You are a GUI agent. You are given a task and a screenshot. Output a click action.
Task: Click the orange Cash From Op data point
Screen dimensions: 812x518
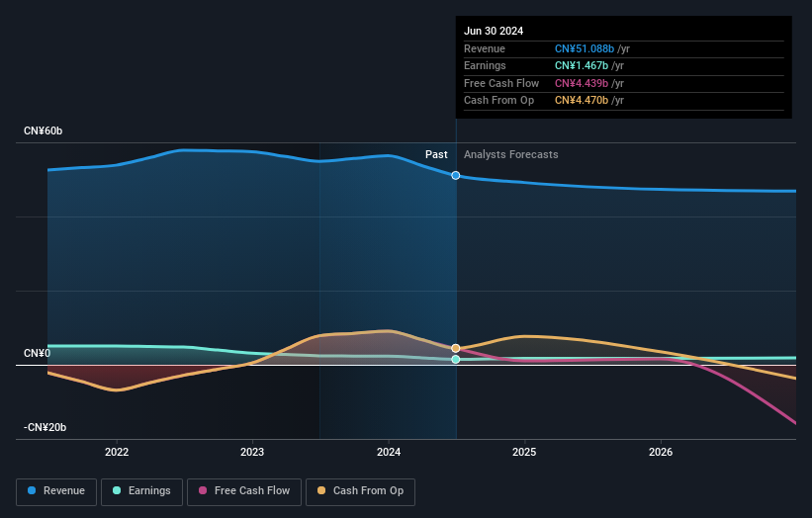pyautogui.click(x=456, y=348)
